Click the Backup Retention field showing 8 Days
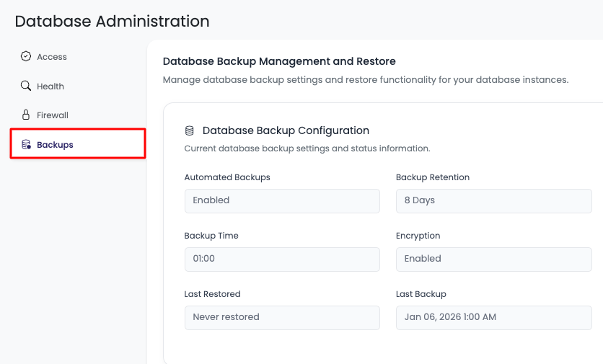This screenshot has height=364, width=603. click(x=494, y=200)
